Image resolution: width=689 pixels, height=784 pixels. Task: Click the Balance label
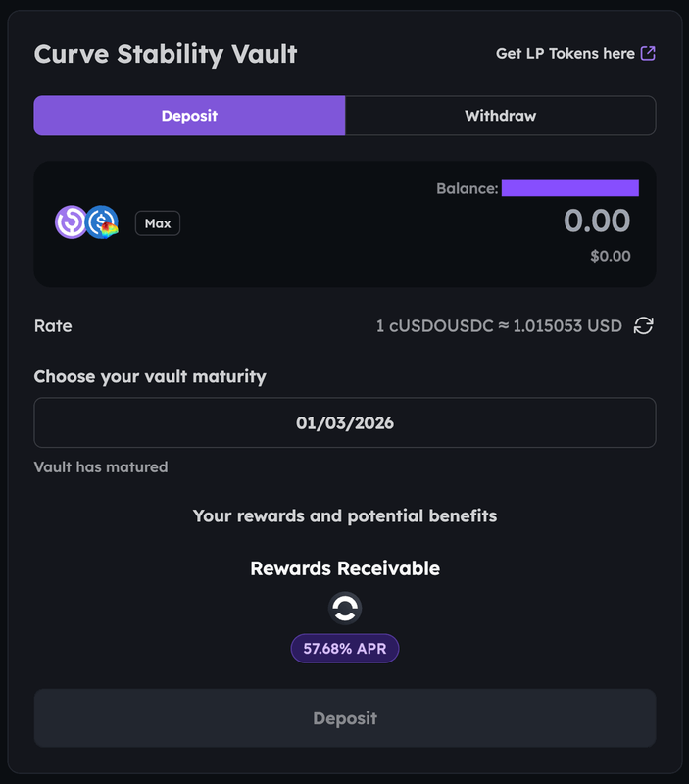[467, 188]
